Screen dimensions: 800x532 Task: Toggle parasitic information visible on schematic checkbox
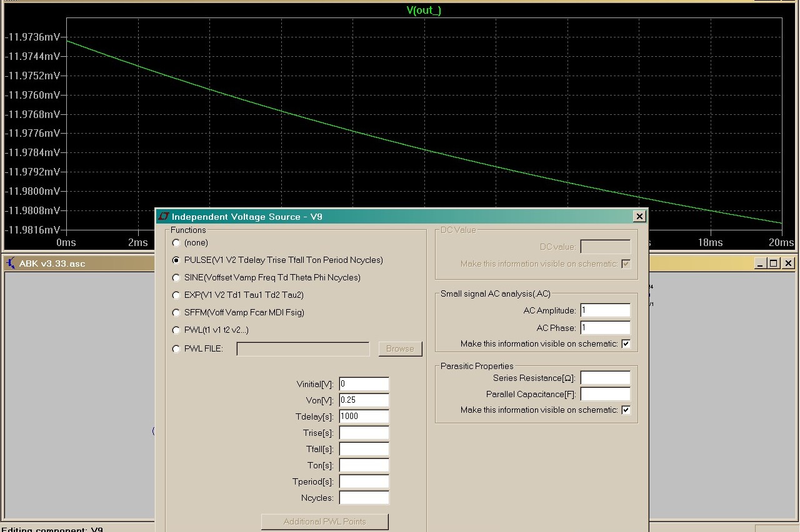[626, 410]
